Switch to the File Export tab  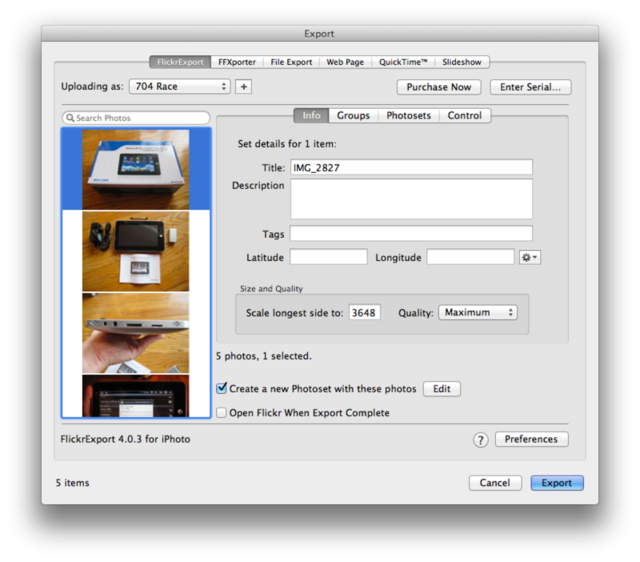coord(291,62)
